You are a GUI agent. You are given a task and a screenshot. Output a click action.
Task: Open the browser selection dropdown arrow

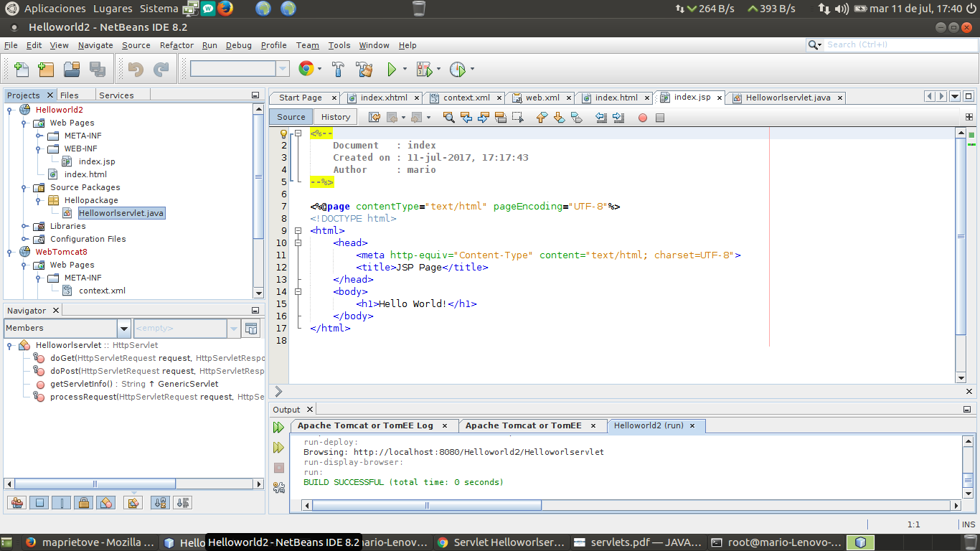(x=320, y=70)
